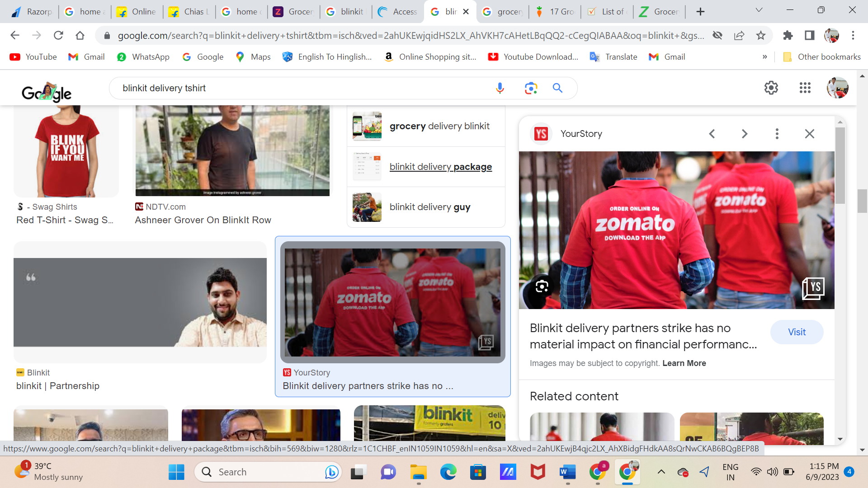This screenshot has height=488, width=868.
Task: Show the next image in preview panel
Action: (x=745, y=134)
